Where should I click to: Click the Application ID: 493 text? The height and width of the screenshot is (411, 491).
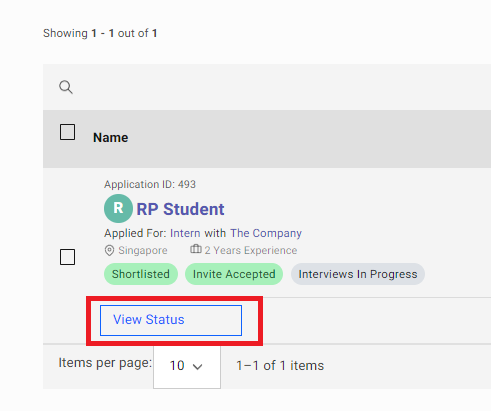150,184
